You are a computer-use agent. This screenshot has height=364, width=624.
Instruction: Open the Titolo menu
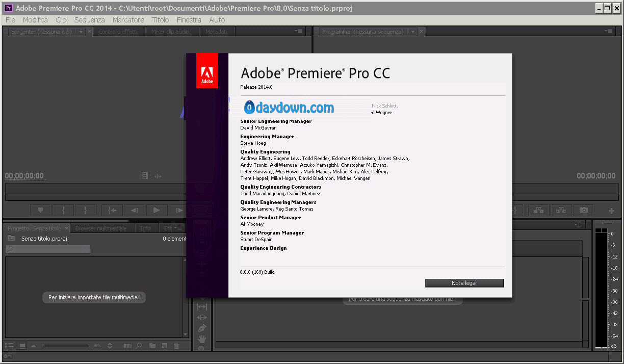161,20
